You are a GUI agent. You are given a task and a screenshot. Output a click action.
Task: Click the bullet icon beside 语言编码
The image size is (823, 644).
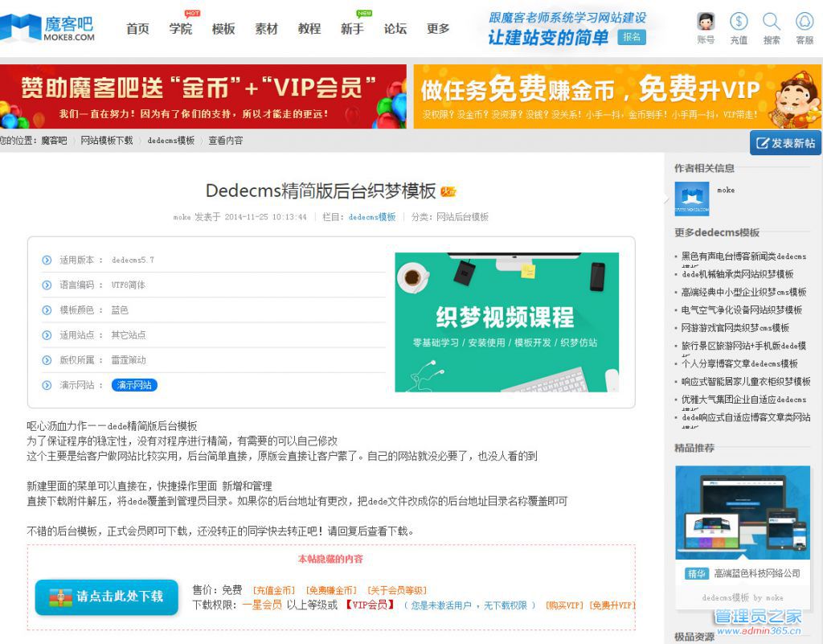[47, 285]
